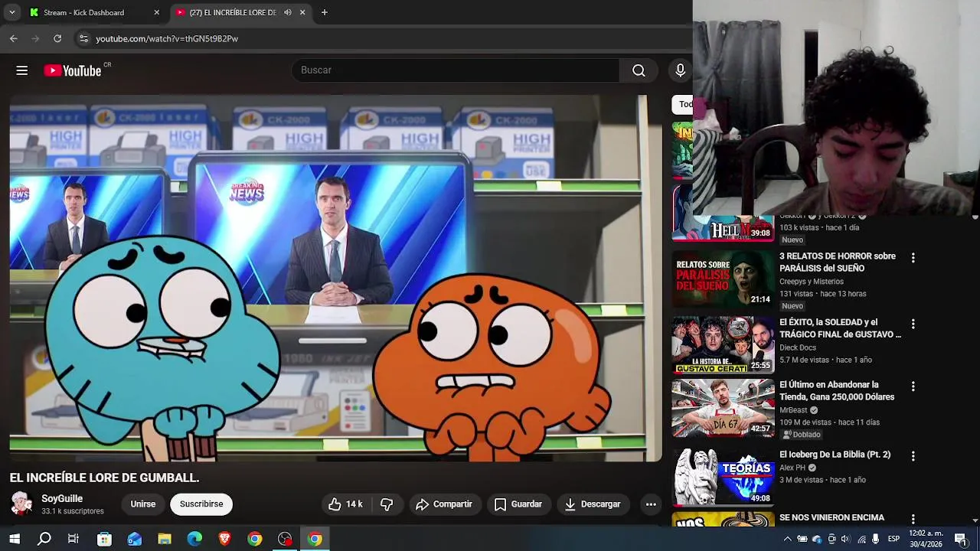Open the MrBeast channel name
980x551 pixels.
[x=793, y=410]
